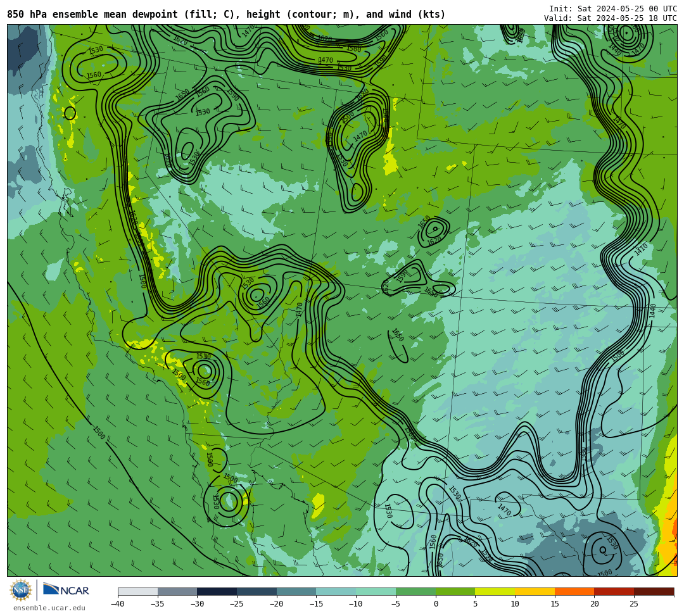The height and width of the screenshot is (616, 684).
Task: Select the plot title text about 850 hPa dewpoint
Action: tap(226, 15)
